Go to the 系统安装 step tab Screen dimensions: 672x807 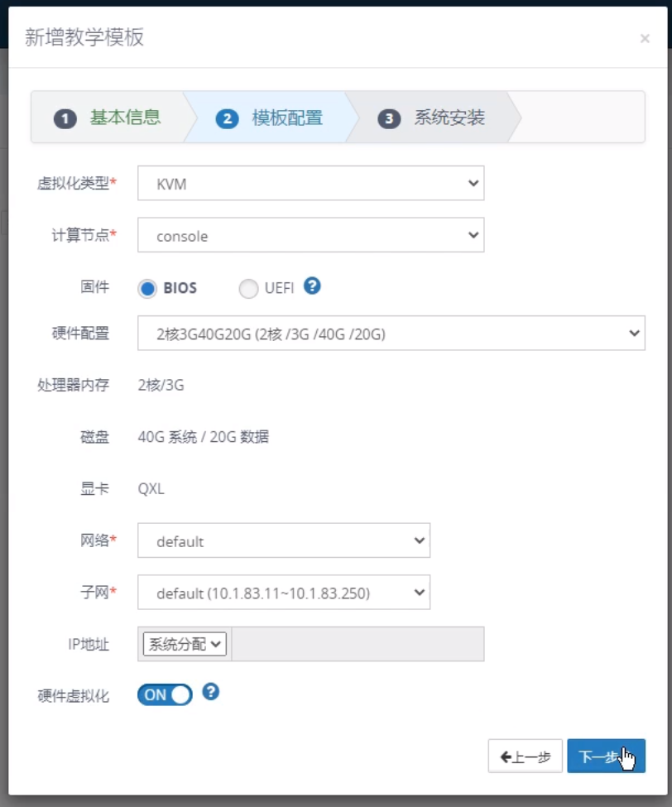(x=449, y=118)
